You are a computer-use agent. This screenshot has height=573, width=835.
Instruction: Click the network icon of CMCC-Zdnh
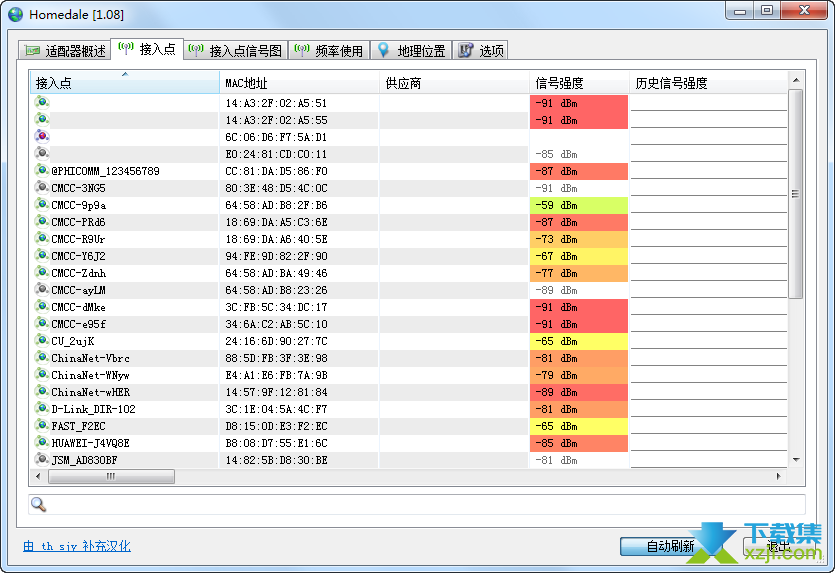pos(42,273)
